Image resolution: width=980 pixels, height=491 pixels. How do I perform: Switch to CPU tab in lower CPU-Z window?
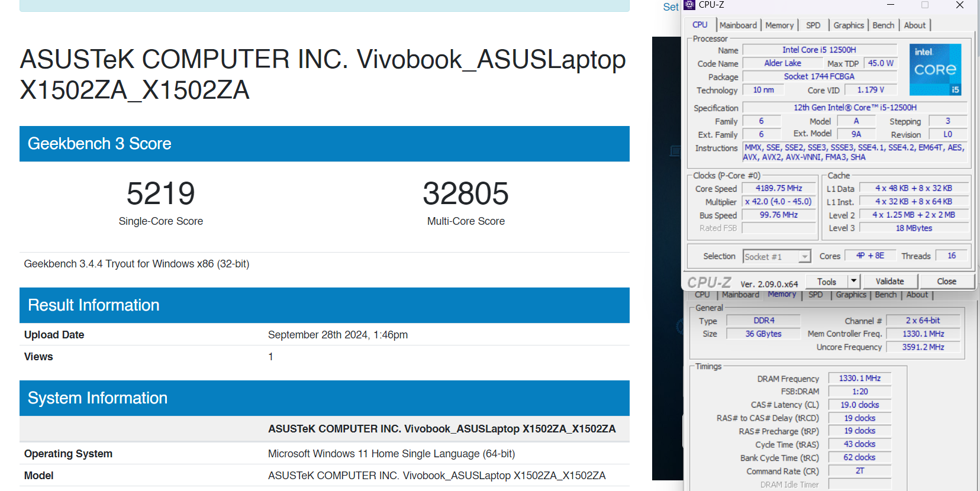702,295
